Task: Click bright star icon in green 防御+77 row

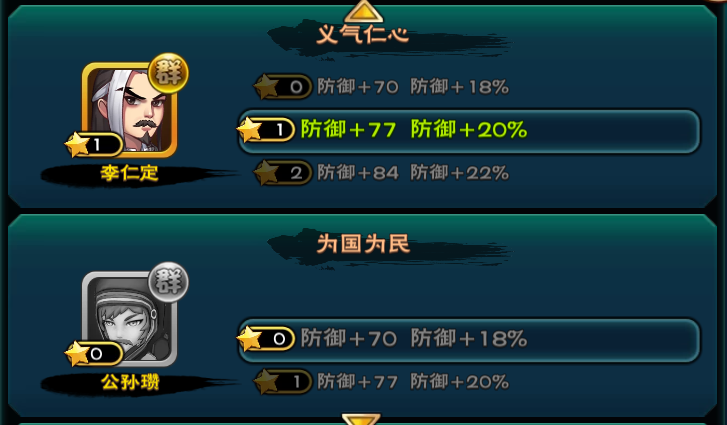Action: coord(250,129)
